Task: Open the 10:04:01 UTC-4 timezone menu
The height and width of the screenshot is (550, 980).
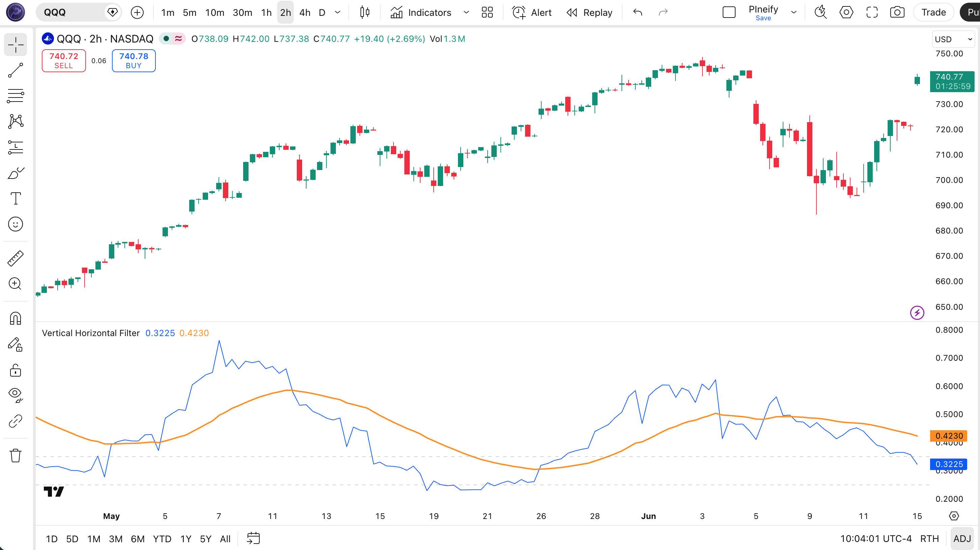Action: pyautogui.click(x=875, y=539)
